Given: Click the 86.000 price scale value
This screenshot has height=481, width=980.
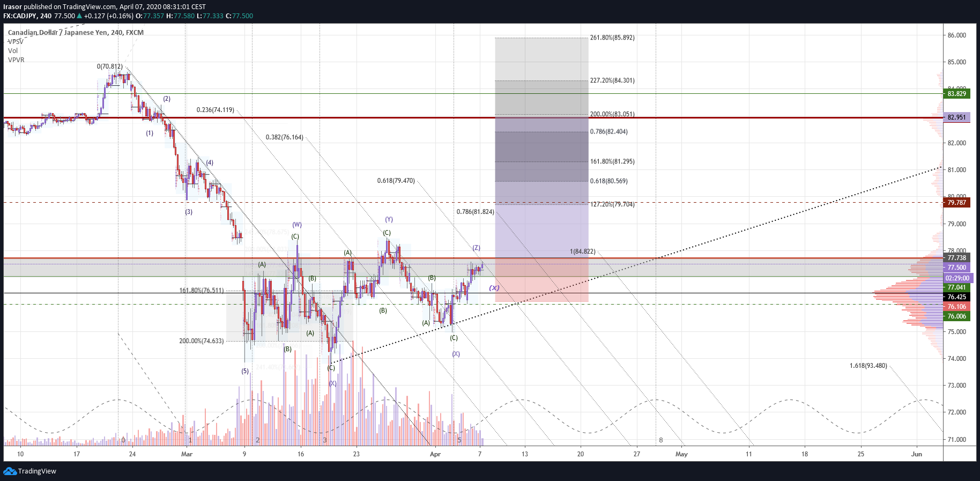Looking at the screenshot, I should point(957,35).
